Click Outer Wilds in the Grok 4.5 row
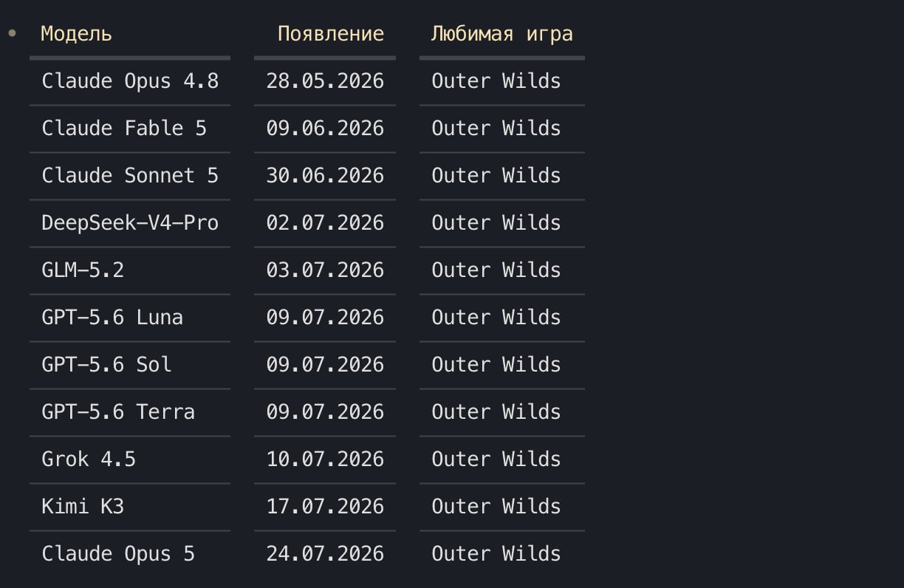The image size is (904, 588). tap(496, 459)
